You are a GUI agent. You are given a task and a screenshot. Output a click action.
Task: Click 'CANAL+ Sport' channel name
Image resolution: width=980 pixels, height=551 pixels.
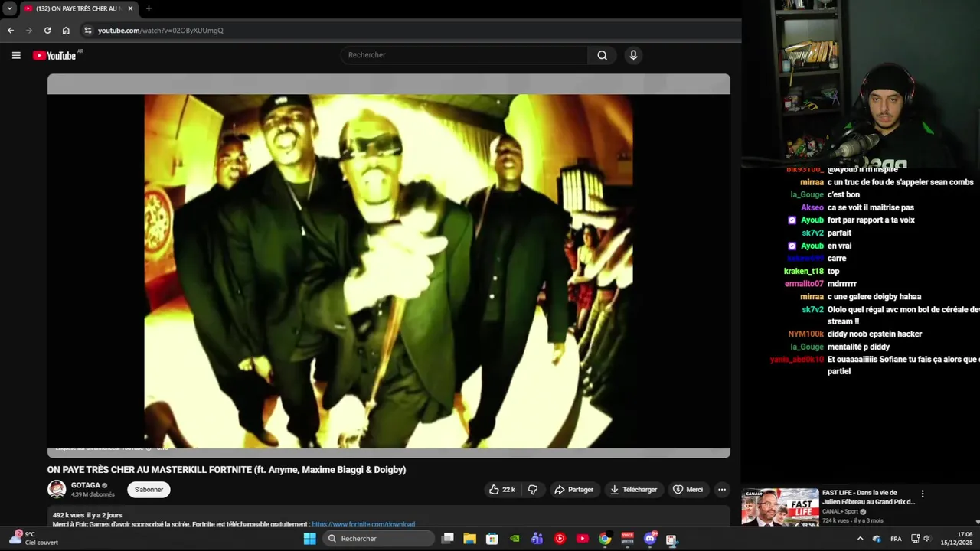[x=841, y=512]
